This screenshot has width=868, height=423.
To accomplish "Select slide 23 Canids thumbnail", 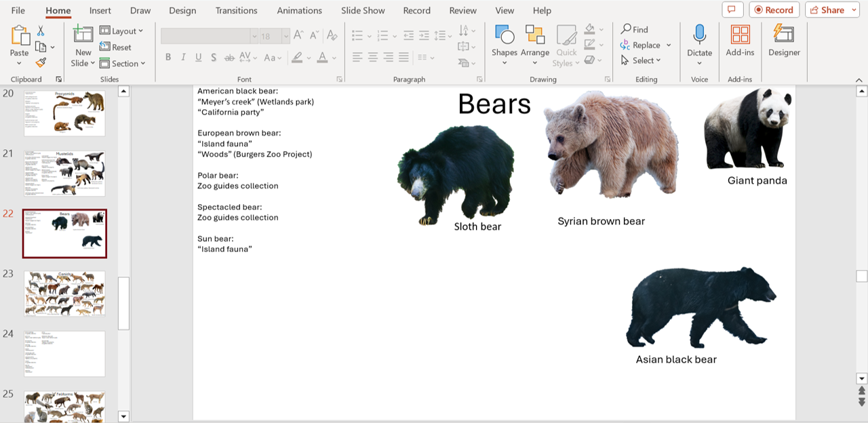I will 64,294.
